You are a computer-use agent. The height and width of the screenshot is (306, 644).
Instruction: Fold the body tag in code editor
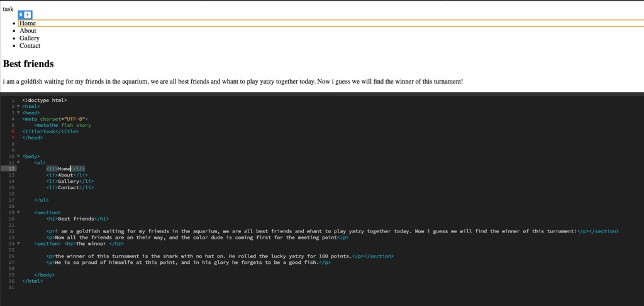[x=18, y=156]
